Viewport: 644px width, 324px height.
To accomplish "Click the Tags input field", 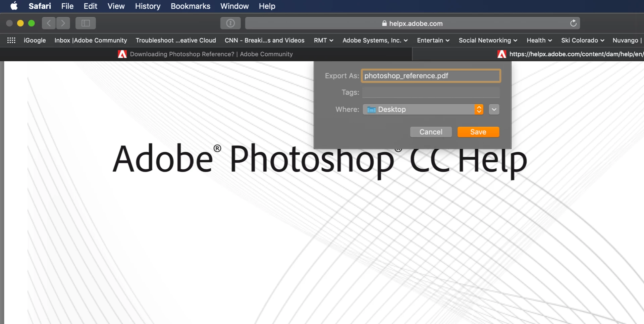I will [x=431, y=92].
